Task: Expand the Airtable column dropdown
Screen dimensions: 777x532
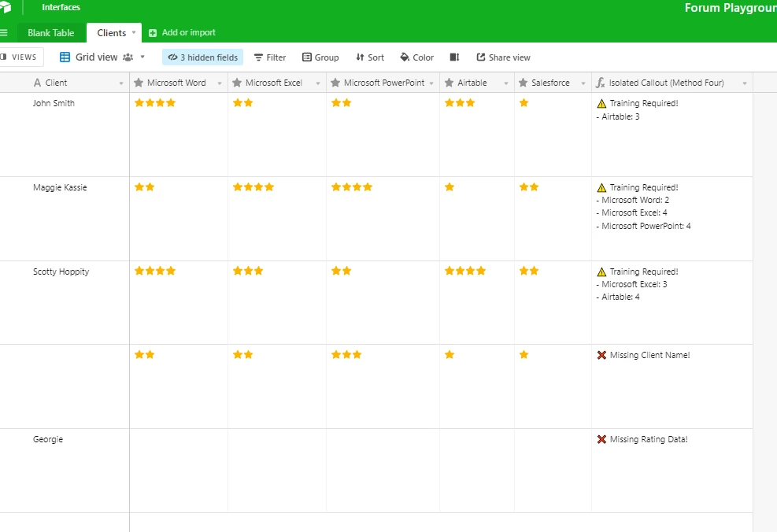Action: (506, 83)
